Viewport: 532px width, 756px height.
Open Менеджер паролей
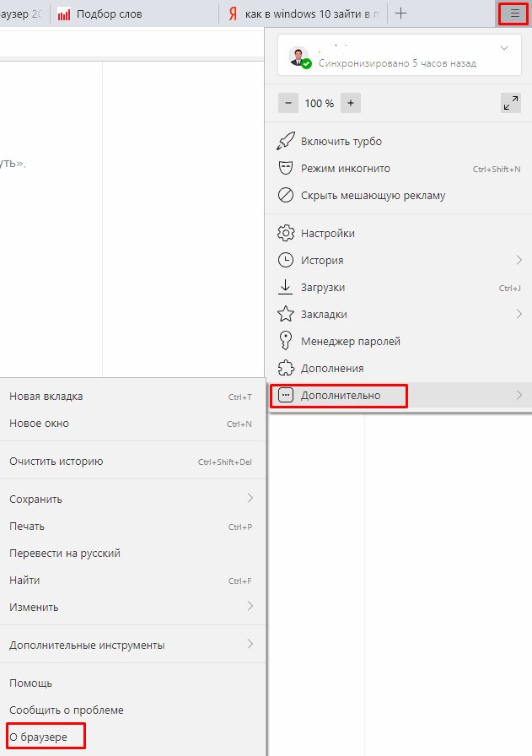399,341
